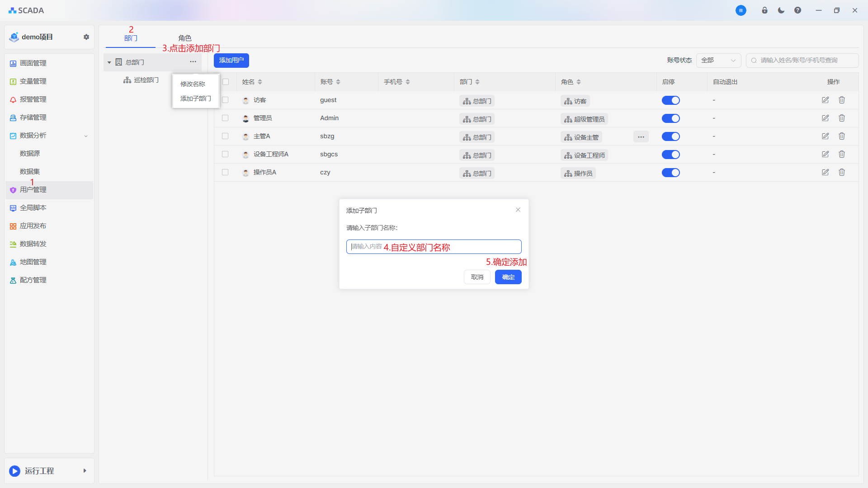Viewport: 868px width, 488px height.
Task: Click the 添加用户 button
Action: pos(231,60)
